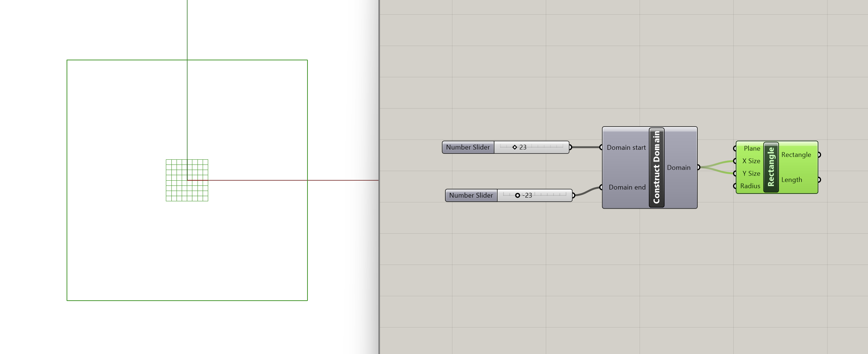This screenshot has height=354, width=868.
Task: Click the Length output parameter
Action: point(791,180)
